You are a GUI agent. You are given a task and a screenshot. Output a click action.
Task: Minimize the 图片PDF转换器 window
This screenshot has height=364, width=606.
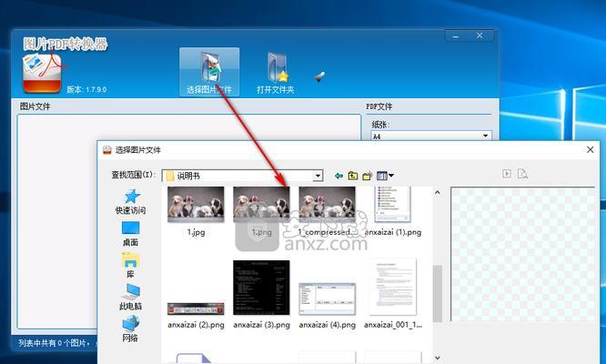point(456,35)
